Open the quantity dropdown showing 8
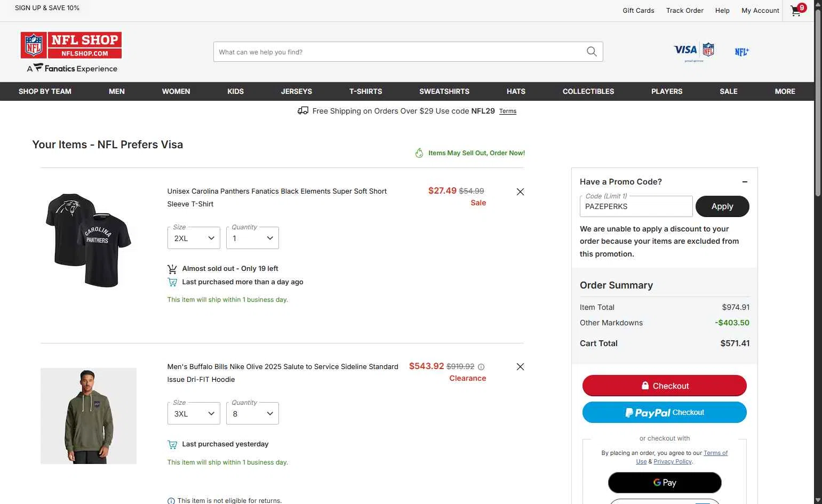822x504 pixels. 252,414
